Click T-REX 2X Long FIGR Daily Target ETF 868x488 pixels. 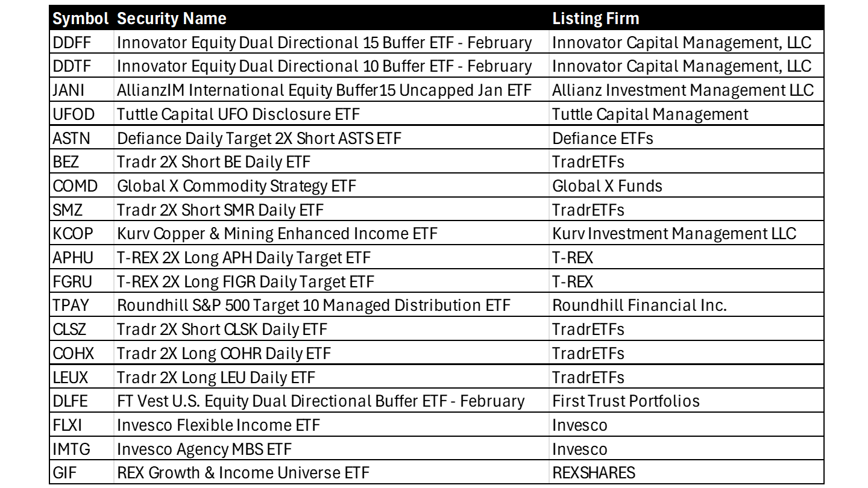tap(245, 282)
